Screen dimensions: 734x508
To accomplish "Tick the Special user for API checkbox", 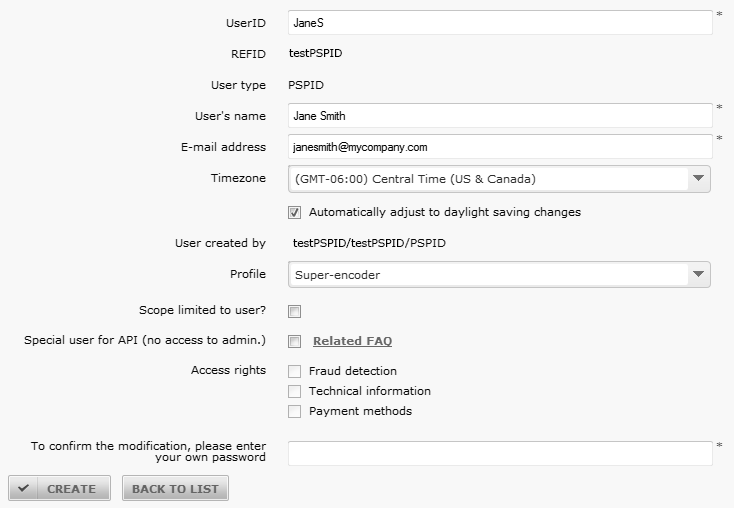I will [294, 341].
